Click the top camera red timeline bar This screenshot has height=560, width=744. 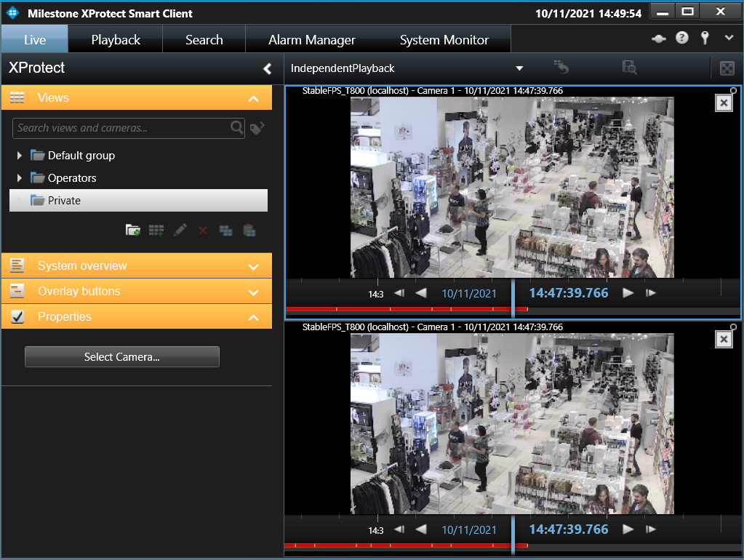pyautogui.click(x=406, y=309)
